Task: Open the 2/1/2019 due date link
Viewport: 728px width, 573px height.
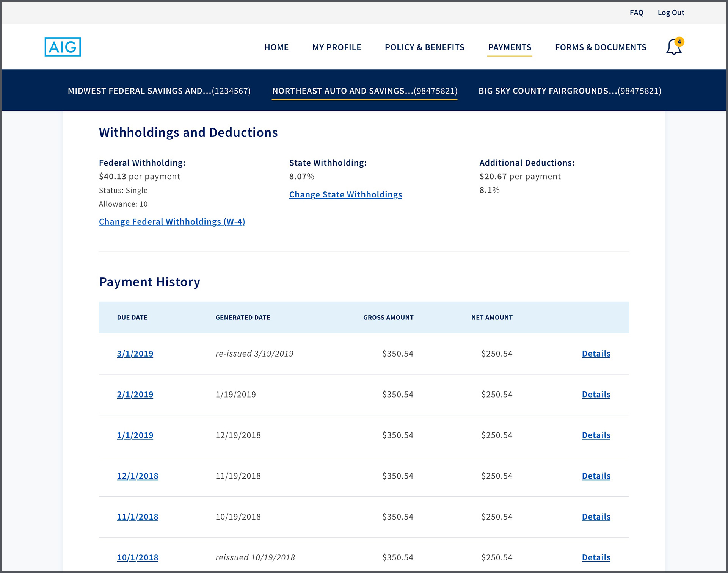Action: 135,395
